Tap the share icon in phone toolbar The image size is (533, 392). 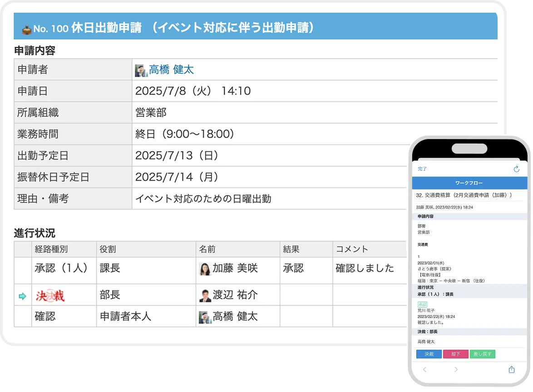(512, 369)
